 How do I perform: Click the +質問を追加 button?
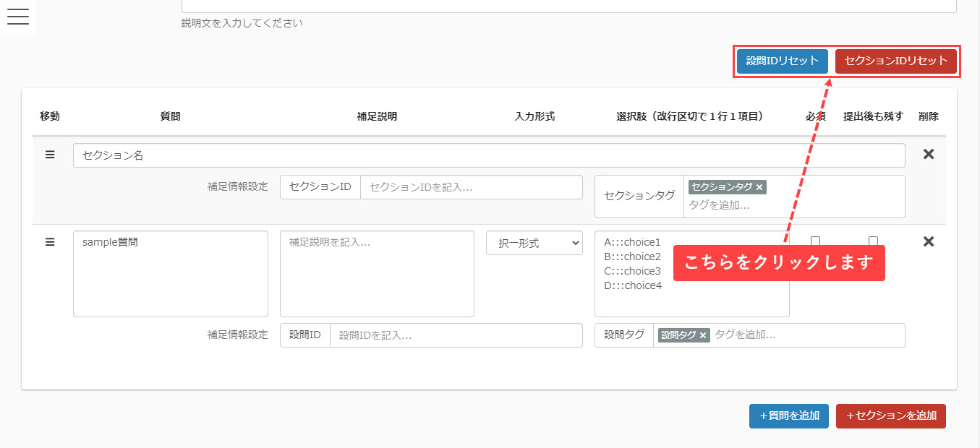(788, 416)
